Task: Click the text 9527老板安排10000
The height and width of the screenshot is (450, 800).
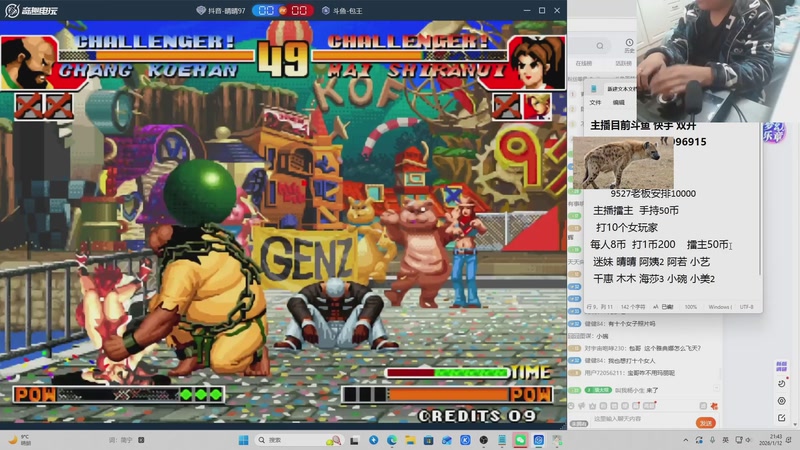Action: point(653,193)
